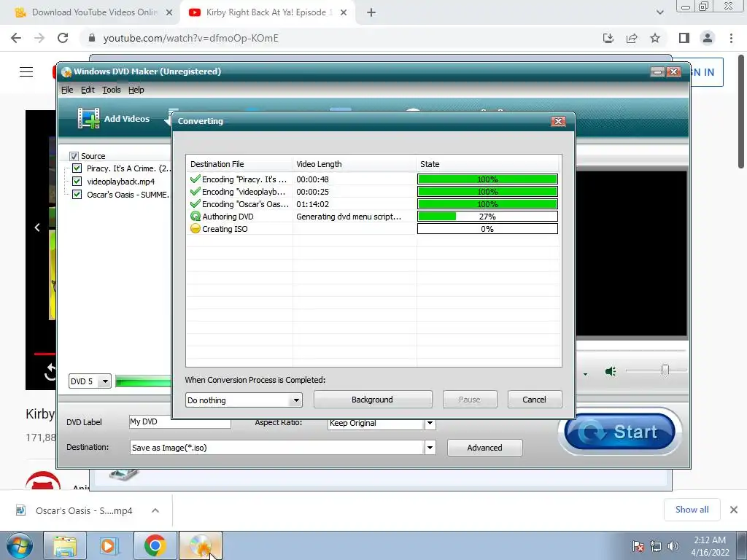Click the Advanced button
This screenshot has width=747, height=560.
point(484,448)
